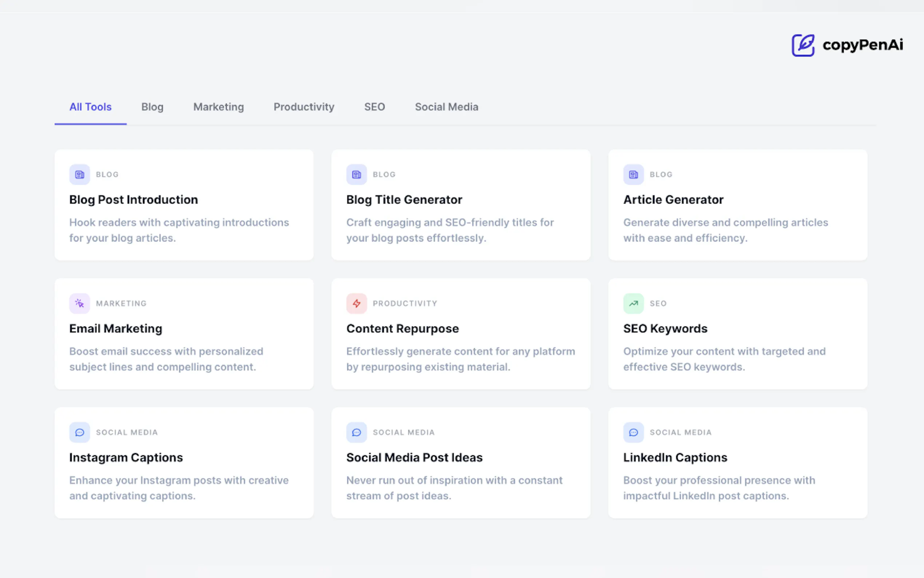Open the Productivity tab
This screenshot has width=924, height=578.
(x=304, y=107)
